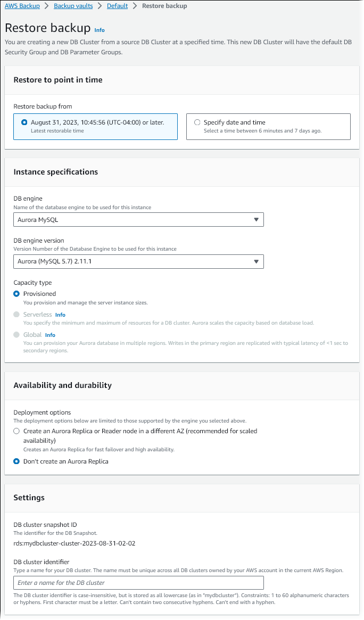The image size is (364, 620).
Task: Expand the DB engine version dropdown
Action: pos(138,261)
